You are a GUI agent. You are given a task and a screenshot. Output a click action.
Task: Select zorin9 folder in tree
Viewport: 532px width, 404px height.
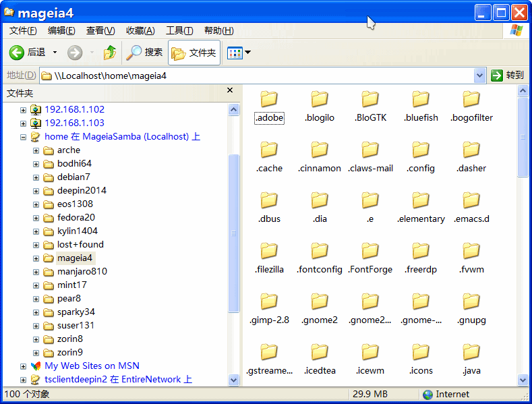pos(70,352)
